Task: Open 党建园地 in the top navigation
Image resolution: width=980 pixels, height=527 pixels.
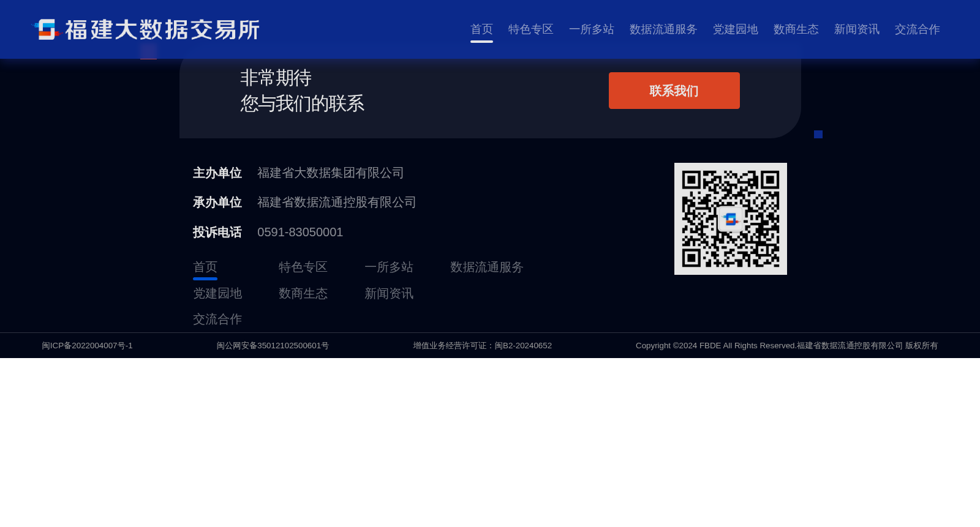Action: (736, 29)
